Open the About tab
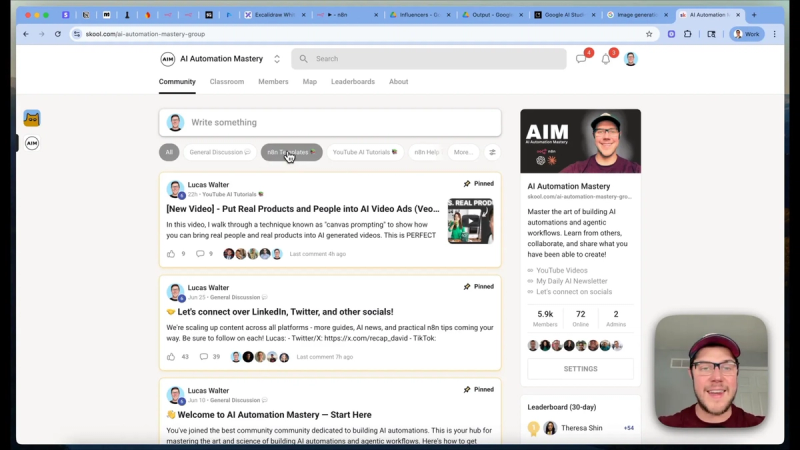This screenshot has height=450, width=800. [398, 82]
